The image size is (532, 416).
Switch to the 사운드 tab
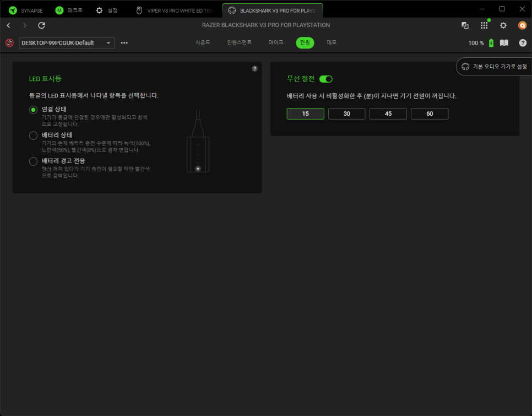click(203, 42)
